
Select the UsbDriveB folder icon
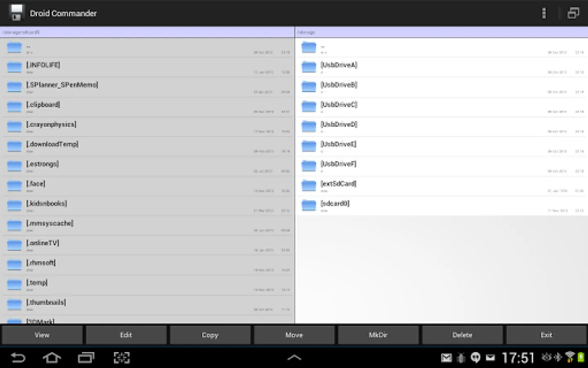309,87
